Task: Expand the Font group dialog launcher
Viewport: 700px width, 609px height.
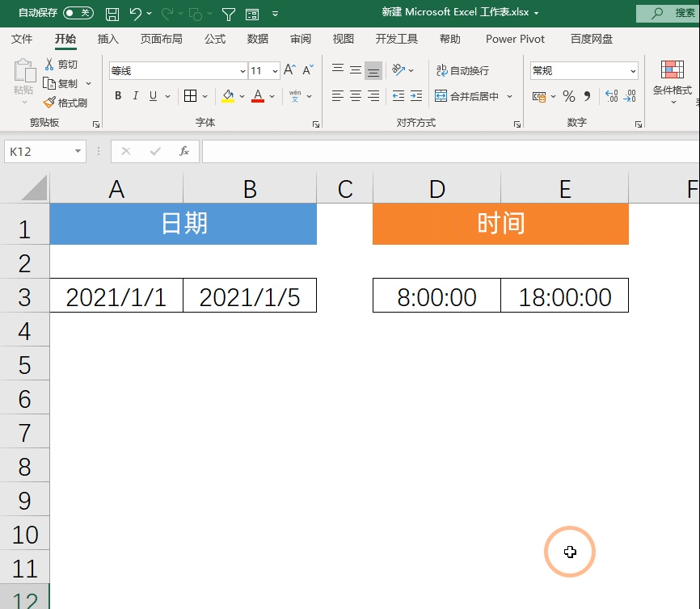Action: click(x=316, y=124)
